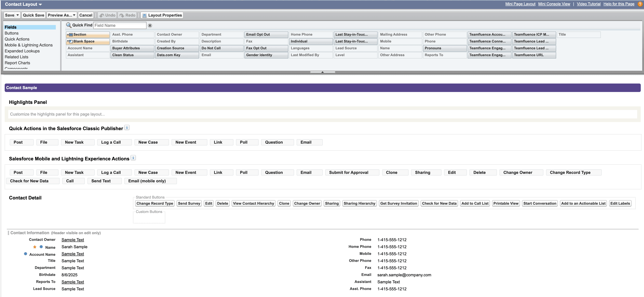This screenshot has width=644, height=297.
Task: Open the Contact Layout title dropdown
Action: click(x=40, y=4)
